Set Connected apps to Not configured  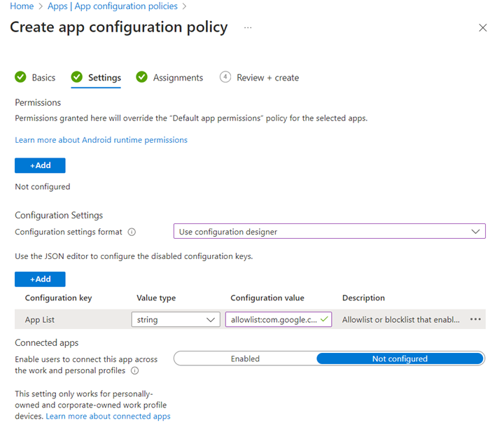399,358
